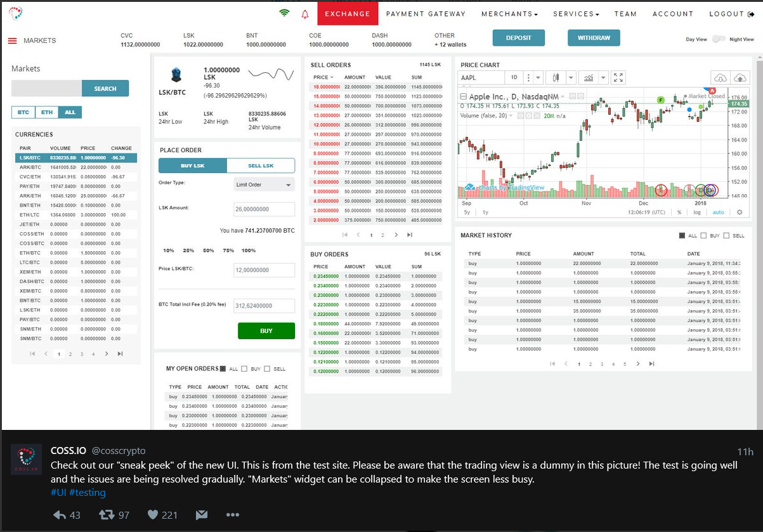Viewport: 763px width, 532px height.
Task: Focus the markets search input field
Action: [46, 89]
